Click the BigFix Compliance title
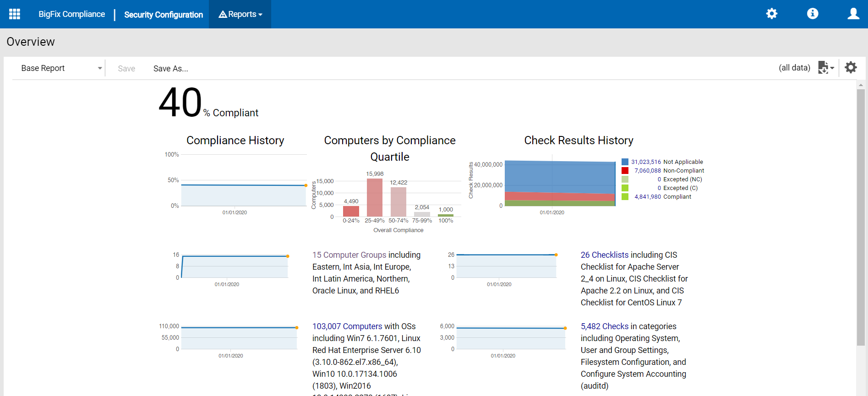 point(71,14)
